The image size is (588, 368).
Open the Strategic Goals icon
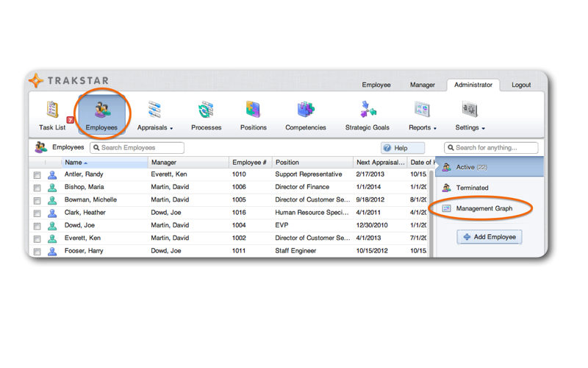point(367,109)
